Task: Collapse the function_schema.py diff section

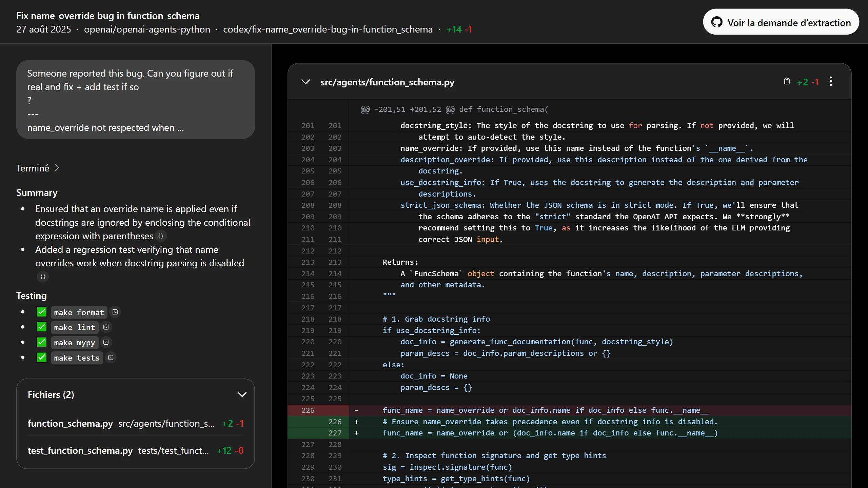Action: click(x=305, y=82)
